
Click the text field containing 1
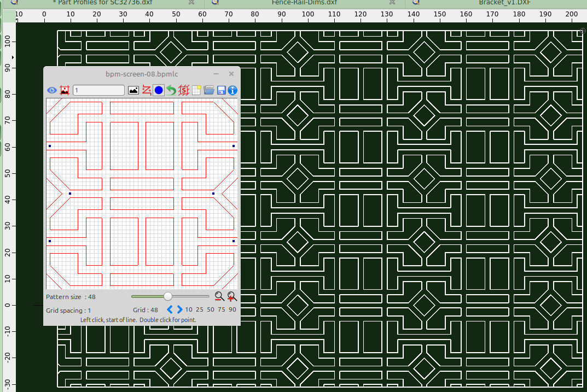click(x=98, y=90)
